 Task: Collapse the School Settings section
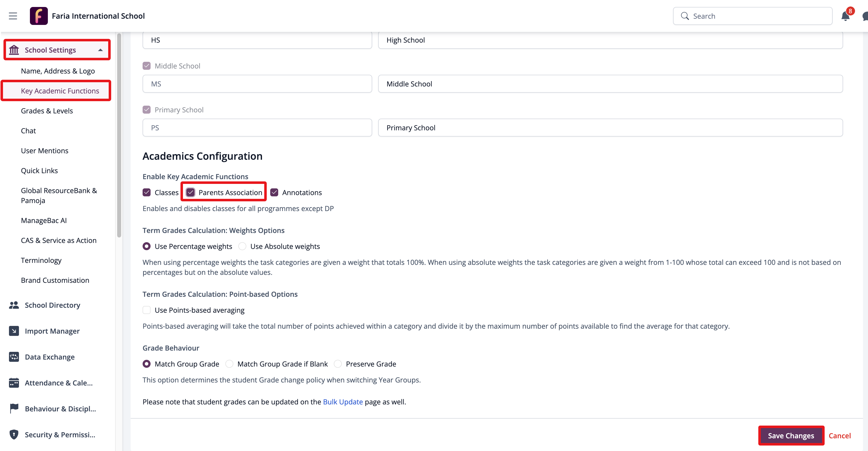point(100,50)
